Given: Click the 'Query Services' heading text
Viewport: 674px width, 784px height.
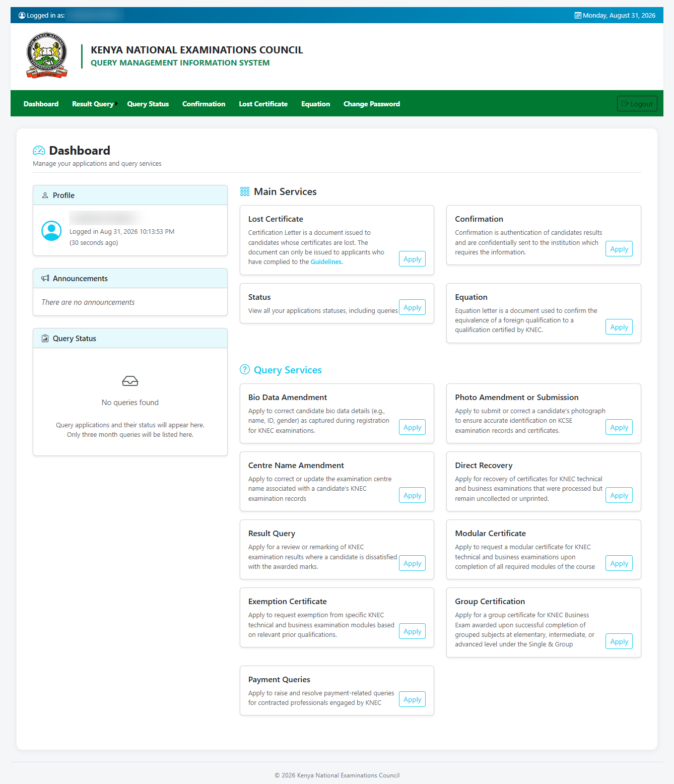Looking at the screenshot, I should click(288, 370).
